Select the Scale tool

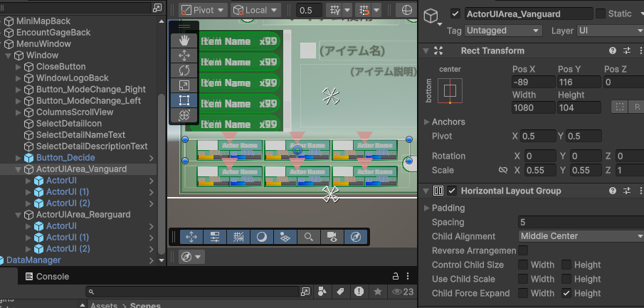point(184,85)
